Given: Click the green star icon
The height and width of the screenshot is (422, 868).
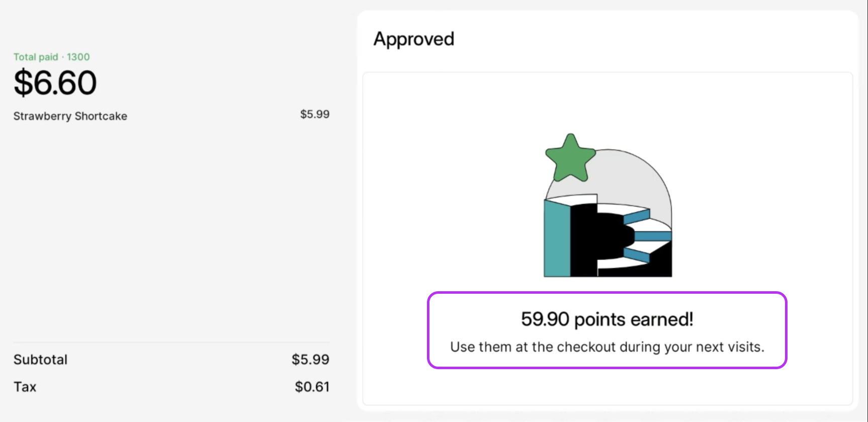Looking at the screenshot, I should [x=570, y=158].
